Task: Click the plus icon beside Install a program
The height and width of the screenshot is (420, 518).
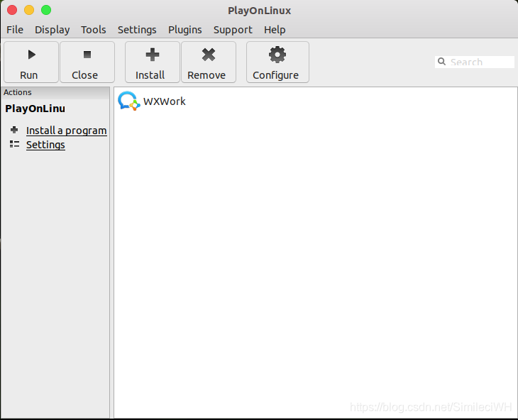Action: [x=14, y=130]
